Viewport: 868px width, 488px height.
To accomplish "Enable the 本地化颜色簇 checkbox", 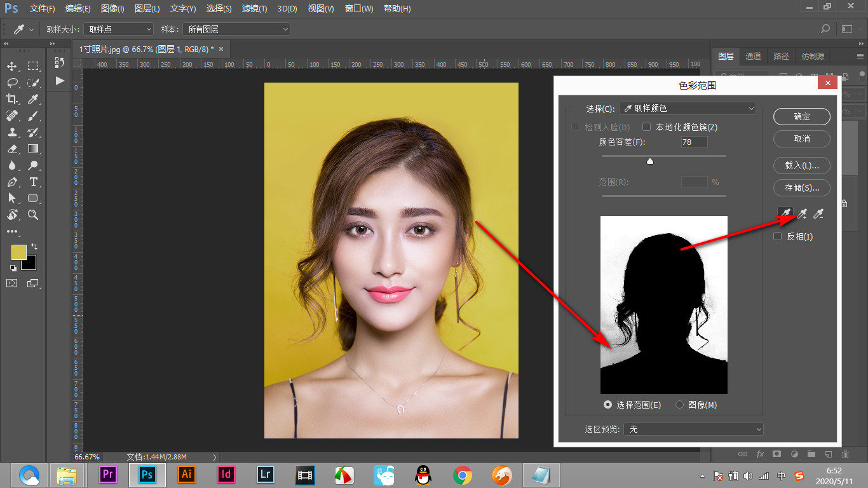I will pyautogui.click(x=647, y=127).
